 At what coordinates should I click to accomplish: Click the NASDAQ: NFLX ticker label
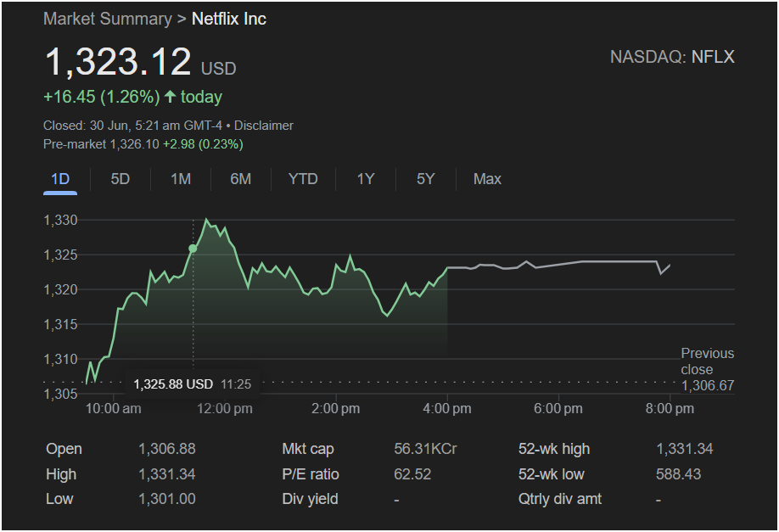(x=672, y=57)
